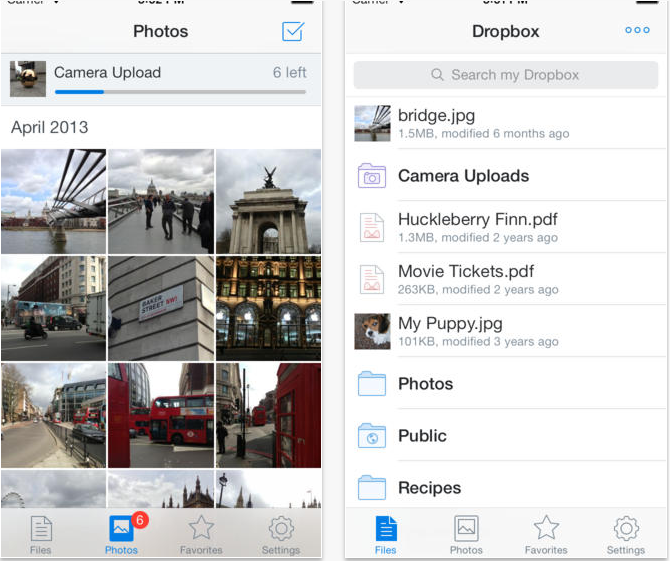
Task: Open the curving road with railing photo
Action: [x=53, y=415]
